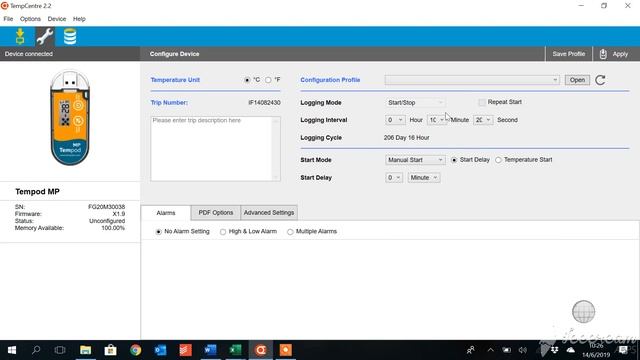This screenshot has height=360, width=640.
Task: Open the logging interval Hour dropdown
Action: pos(395,120)
